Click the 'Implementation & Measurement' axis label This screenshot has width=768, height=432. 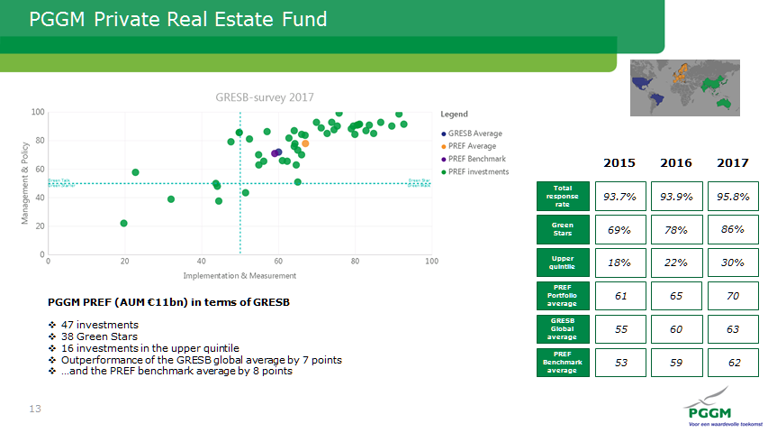pos(239,274)
